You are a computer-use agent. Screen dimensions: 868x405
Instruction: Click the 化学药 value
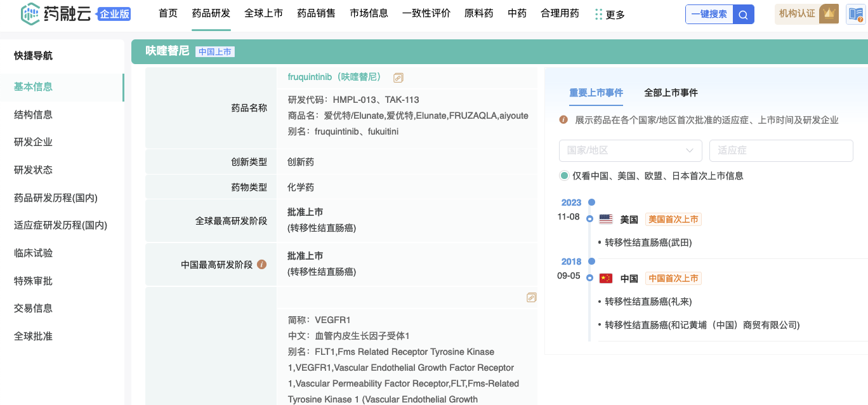[301, 187]
